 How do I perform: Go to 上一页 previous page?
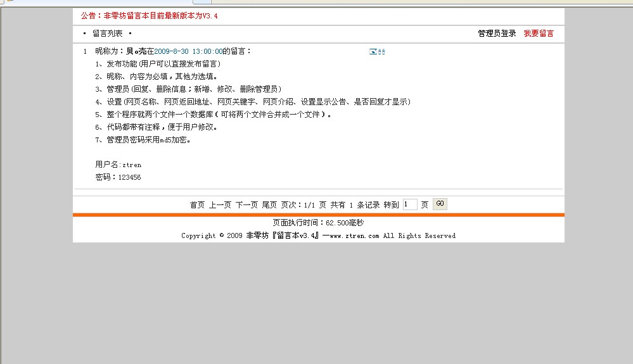[220, 204]
